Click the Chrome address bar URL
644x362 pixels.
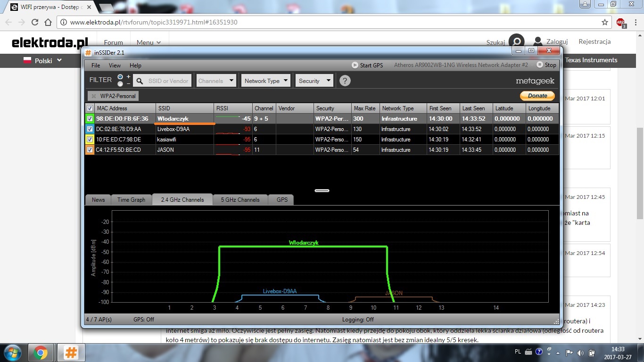coord(154,22)
